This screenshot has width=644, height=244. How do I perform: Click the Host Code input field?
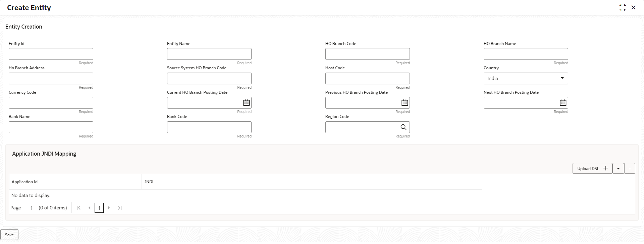point(368,79)
